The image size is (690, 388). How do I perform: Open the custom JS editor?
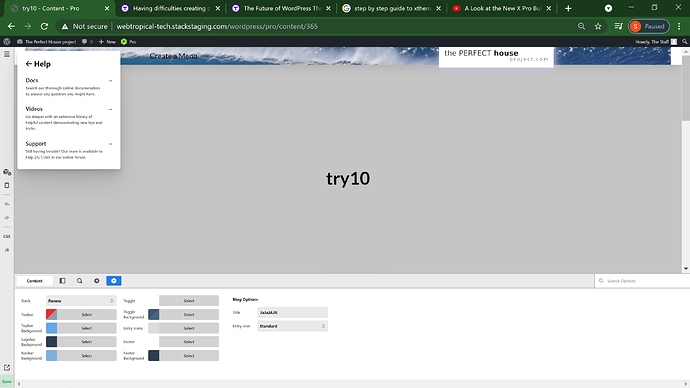(x=7, y=250)
